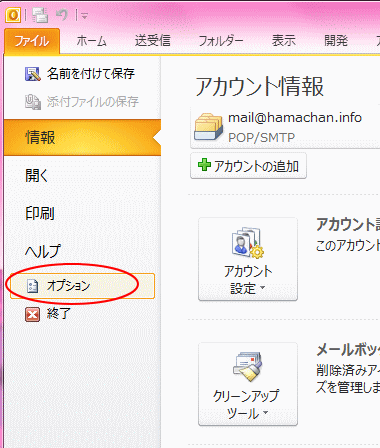
Task: Select the mail@hamachan.info account
Action: pos(295,118)
